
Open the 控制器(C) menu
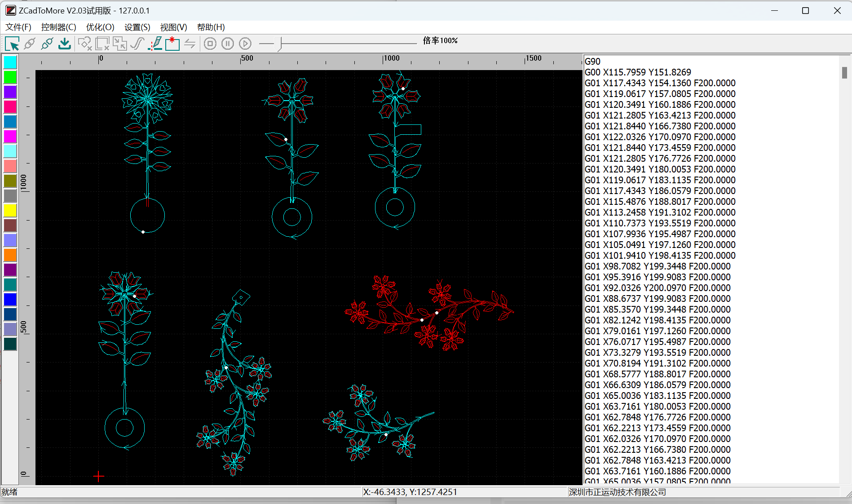click(58, 27)
